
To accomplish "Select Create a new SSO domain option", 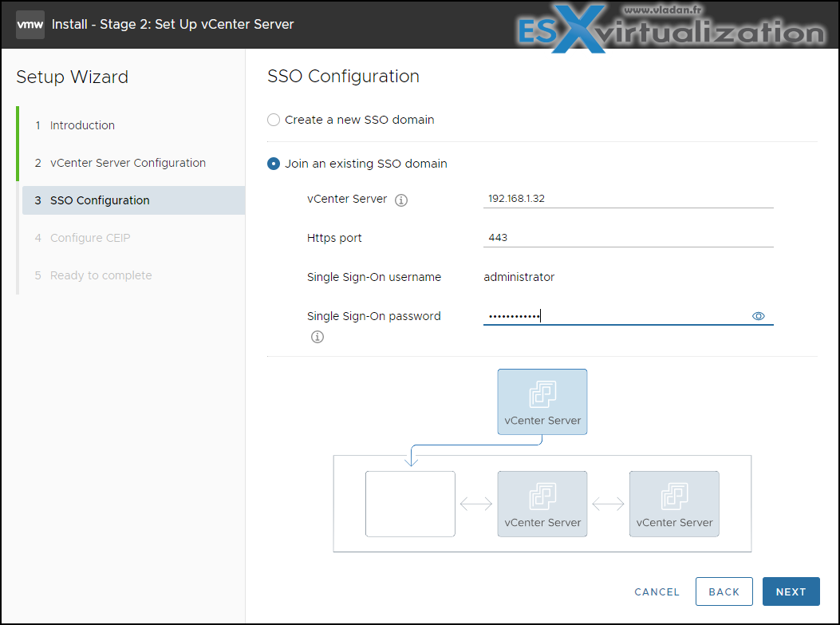I will [274, 120].
